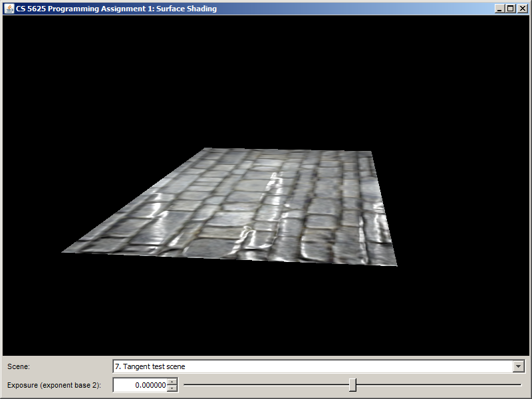Viewport: 532px width, 399px height.
Task: Click exposure slider track left of thumb
Action: coord(266,385)
